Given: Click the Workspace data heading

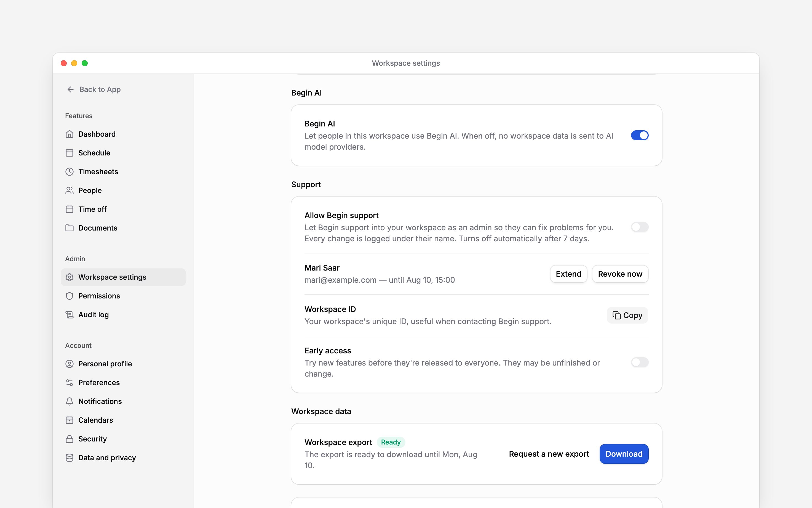Looking at the screenshot, I should coord(321,411).
